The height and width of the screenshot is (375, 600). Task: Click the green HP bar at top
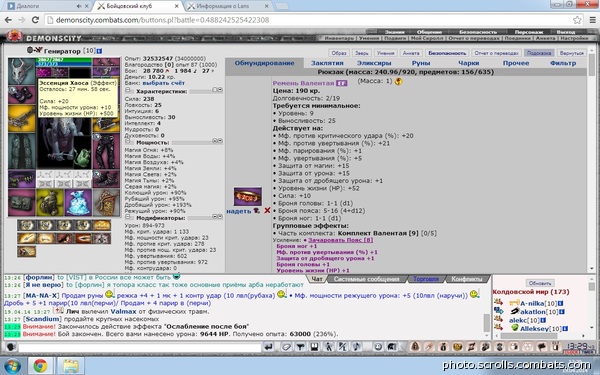[x=64, y=60]
